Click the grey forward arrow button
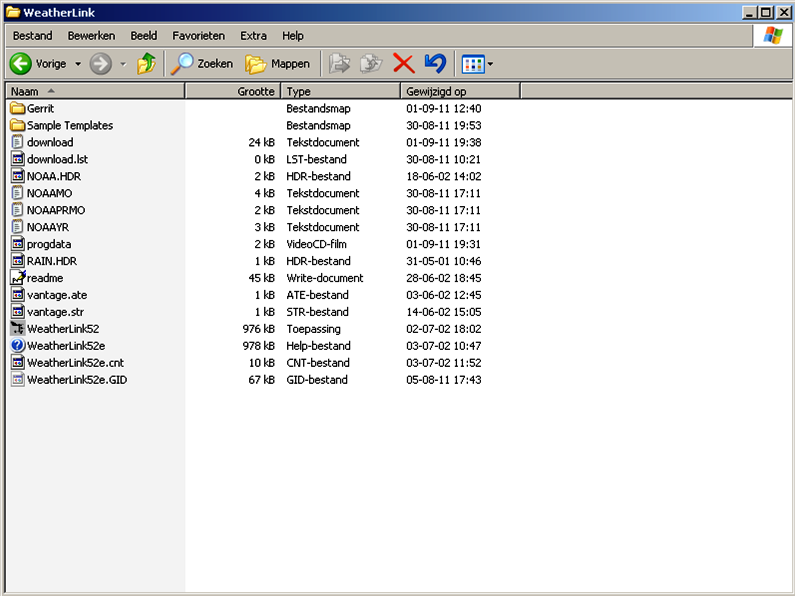Image resolution: width=795 pixels, height=596 pixels. 100,64
